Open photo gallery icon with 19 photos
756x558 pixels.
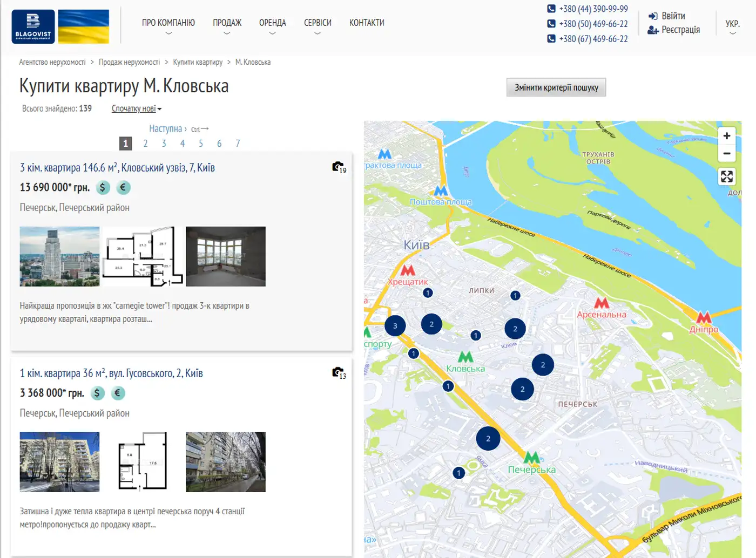pos(339,167)
